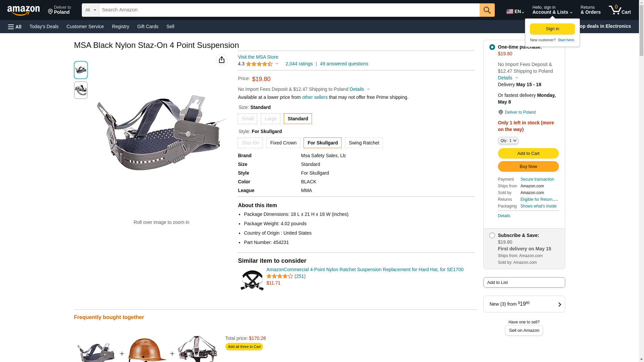The width and height of the screenshot is (644, 362).
Task: Open the All hamburger menu
Action: 15,27
